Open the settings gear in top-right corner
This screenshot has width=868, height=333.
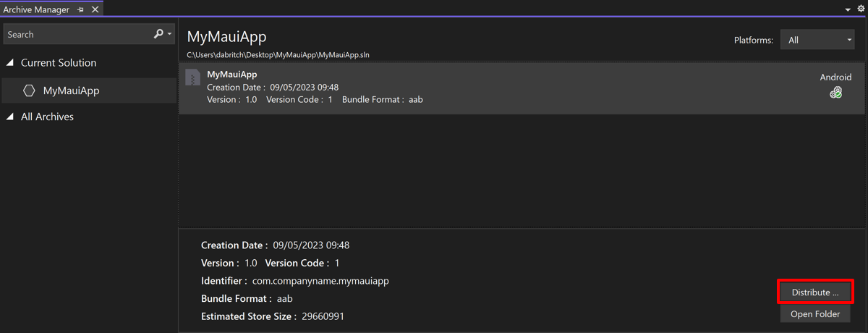[x=861, y=9]
